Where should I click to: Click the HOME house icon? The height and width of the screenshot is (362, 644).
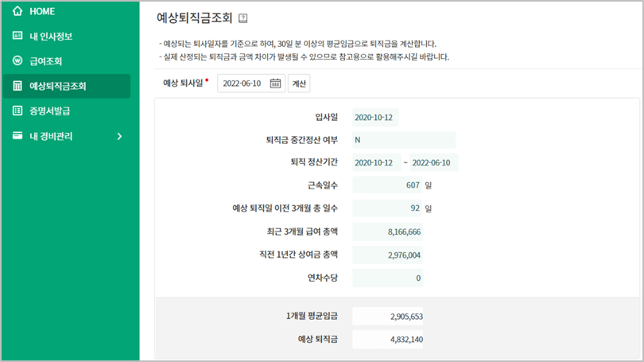click(x=17, y=10)
